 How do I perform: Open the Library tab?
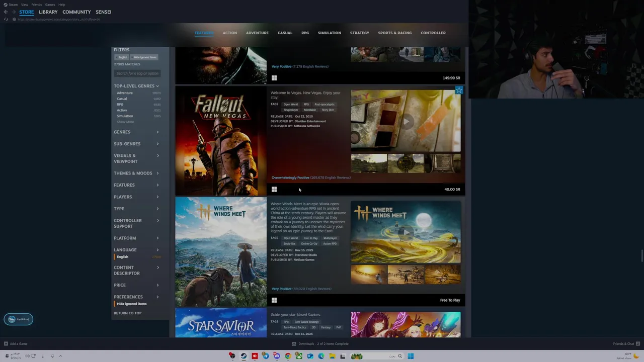click(48, 12)
